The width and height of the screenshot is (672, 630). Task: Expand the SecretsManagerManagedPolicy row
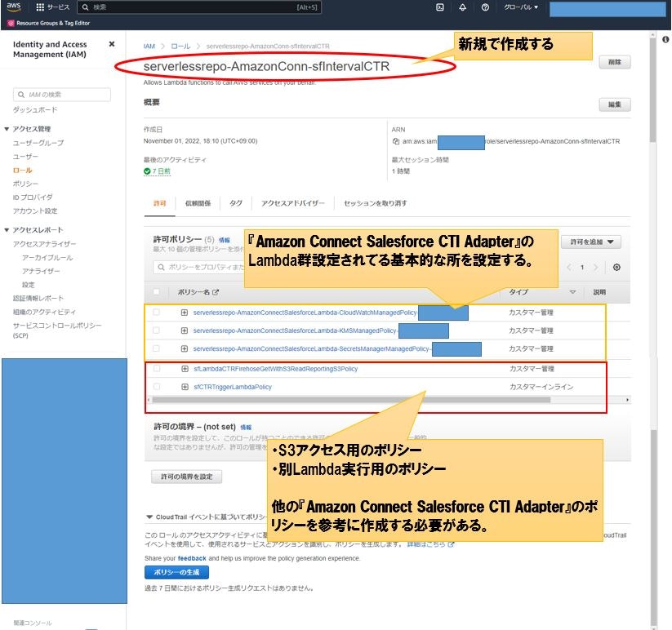click(185, 348)
